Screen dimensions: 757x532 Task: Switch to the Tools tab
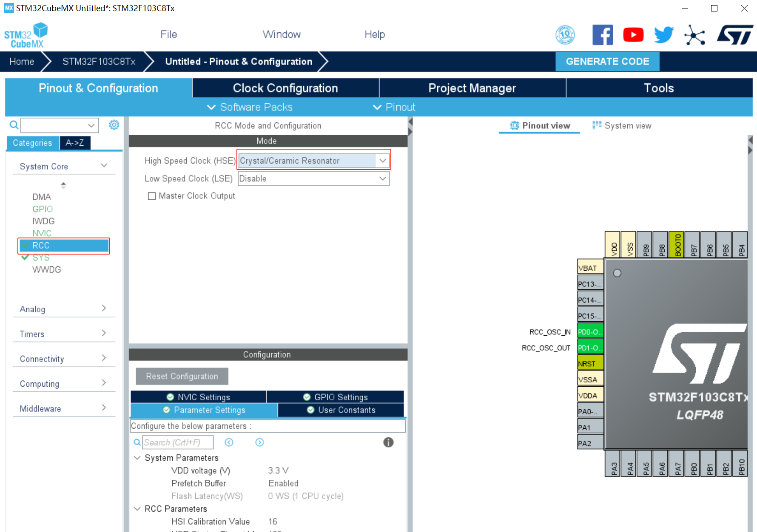(659, 88)
